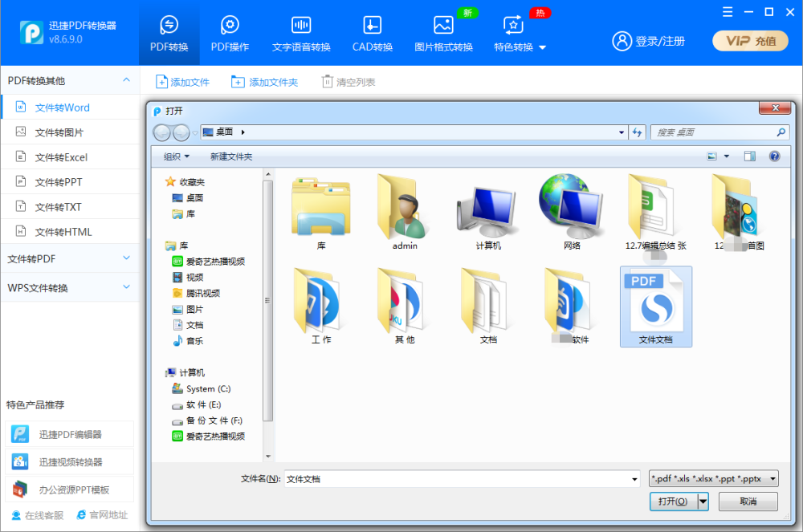This screenshot has width=803, height=532.
Task: Expand the 文件转PDF section
Action: [127, 258]
